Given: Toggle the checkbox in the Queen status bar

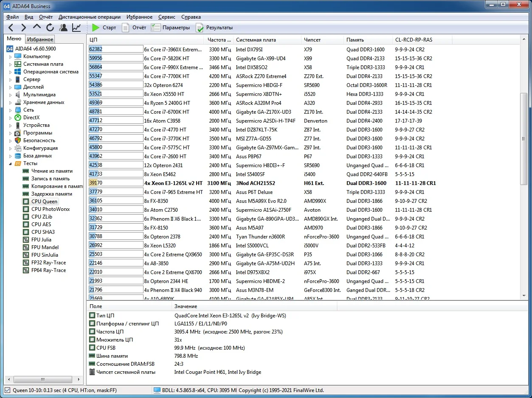Looking at the screenshot, I should (8, 390).
